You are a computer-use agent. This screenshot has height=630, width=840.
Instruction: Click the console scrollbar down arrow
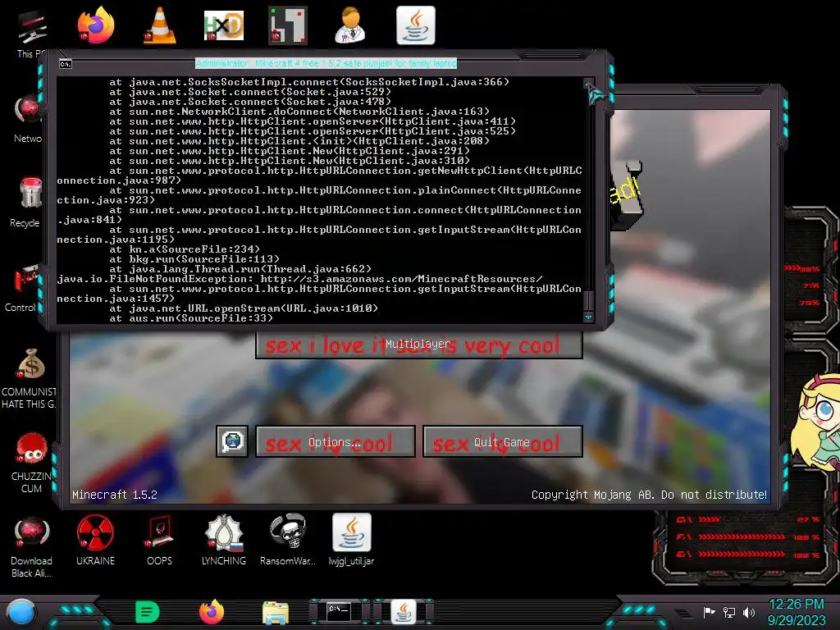[x=588, y=317]
